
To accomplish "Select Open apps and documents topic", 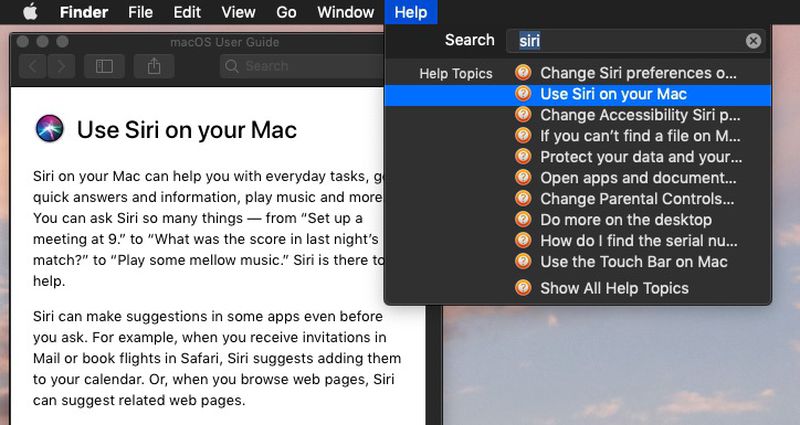I will tap(578, 178).
